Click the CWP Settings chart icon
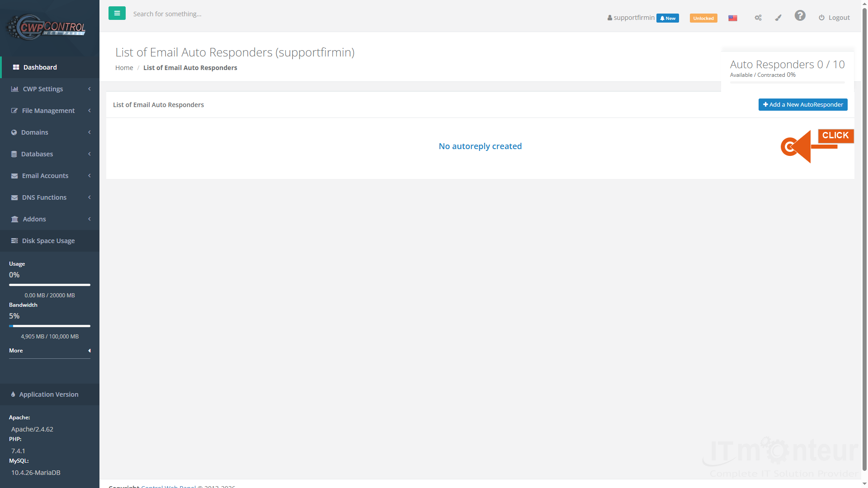The image size is (868, 488). click(x=14, y=89)
